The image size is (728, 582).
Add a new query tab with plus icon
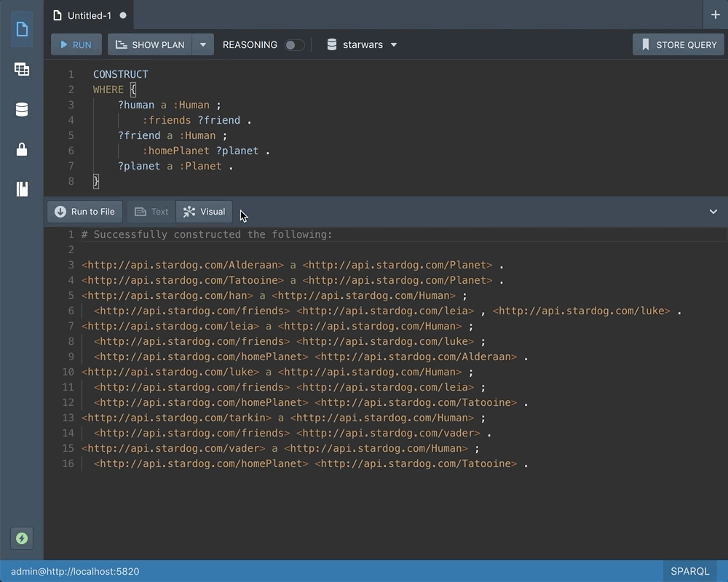point(716,15)
